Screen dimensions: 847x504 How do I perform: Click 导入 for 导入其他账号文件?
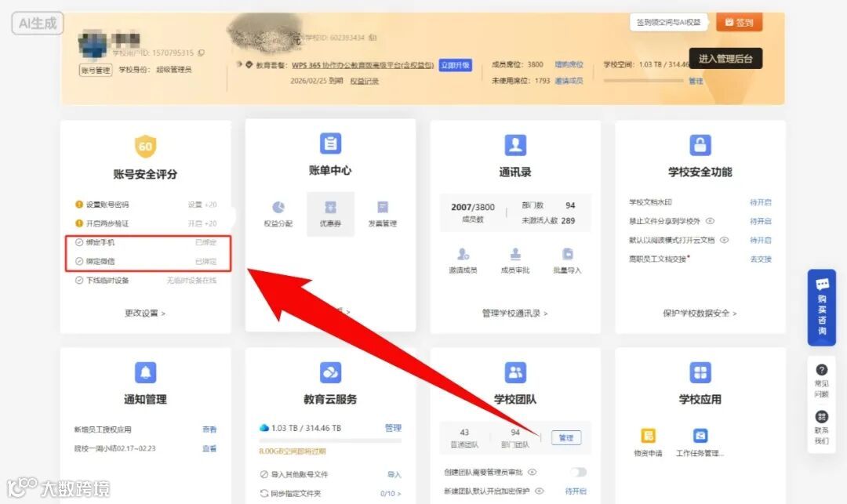(394, 474)
